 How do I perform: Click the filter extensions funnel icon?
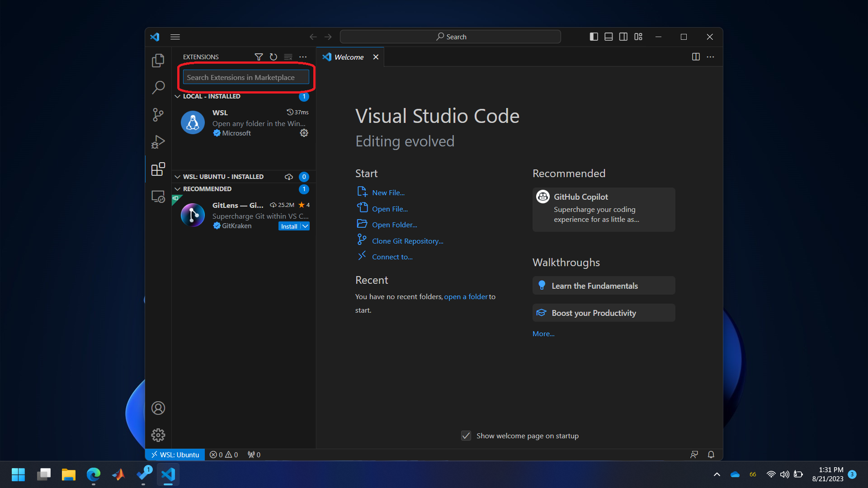pos(259,57)
